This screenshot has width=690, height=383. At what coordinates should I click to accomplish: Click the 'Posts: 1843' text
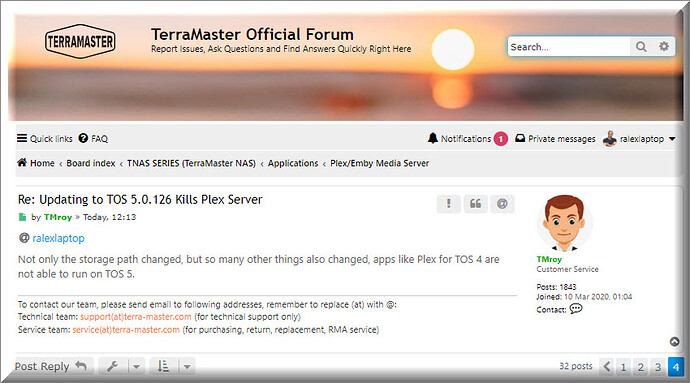pyautogui.click(x=556, y=287)
